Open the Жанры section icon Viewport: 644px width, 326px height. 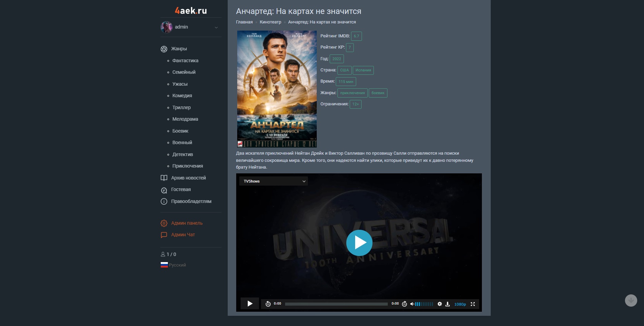[164, 49]
